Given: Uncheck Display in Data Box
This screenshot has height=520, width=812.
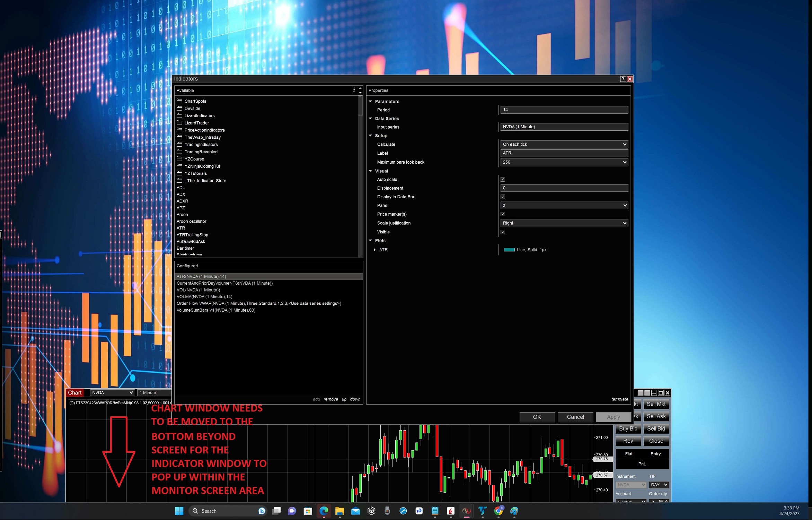Looking at the screenshot, I should point(503,197).
